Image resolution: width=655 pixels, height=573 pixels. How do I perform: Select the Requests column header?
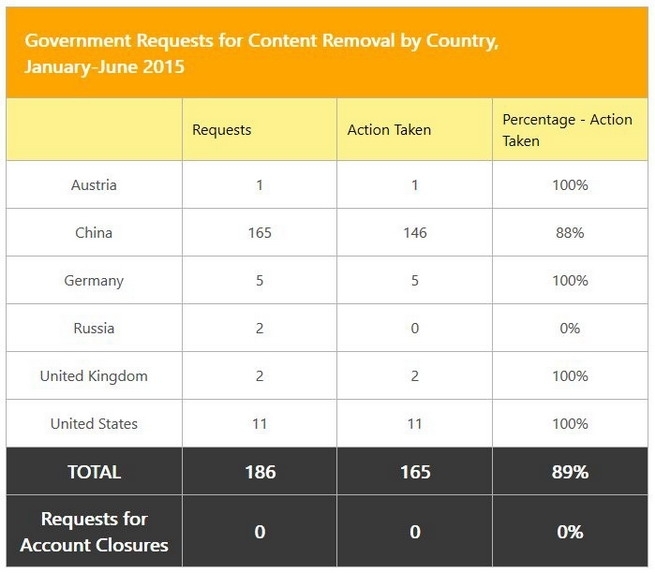click(221, 130)
